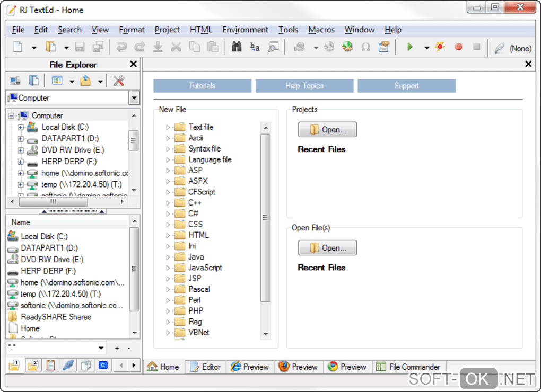
Task: Click the red Record macro icon
Action: pos(458,47)
